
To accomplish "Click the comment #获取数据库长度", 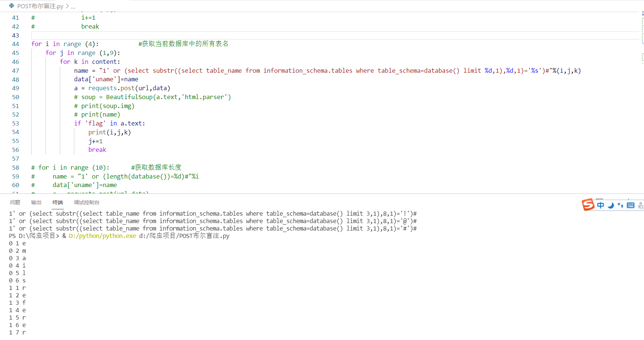I will 156,167.
